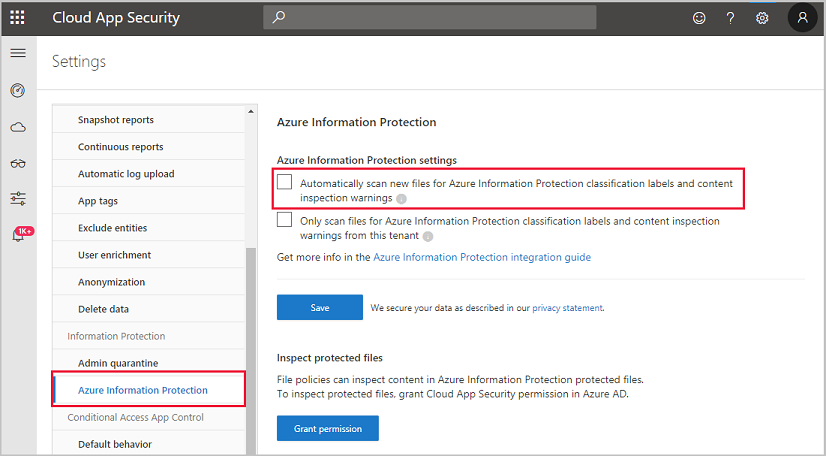Click the feedback smiley icon
Image resolution: width=826 pixels, height=456 pixels.
(699, 18)
